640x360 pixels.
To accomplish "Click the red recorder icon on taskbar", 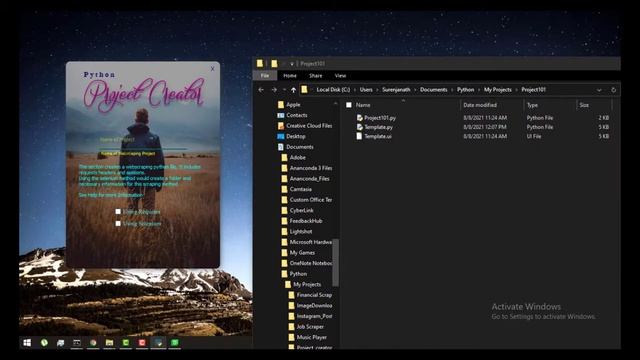I will click(142, 343).
